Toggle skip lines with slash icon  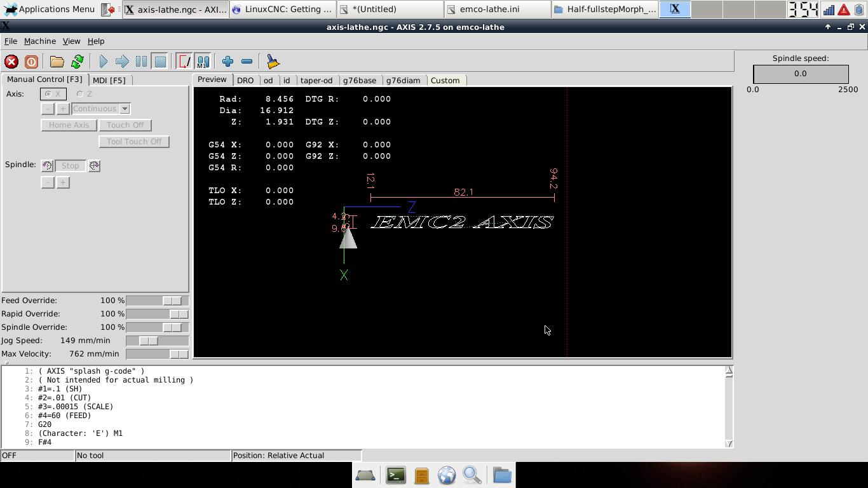click(184, 62)
